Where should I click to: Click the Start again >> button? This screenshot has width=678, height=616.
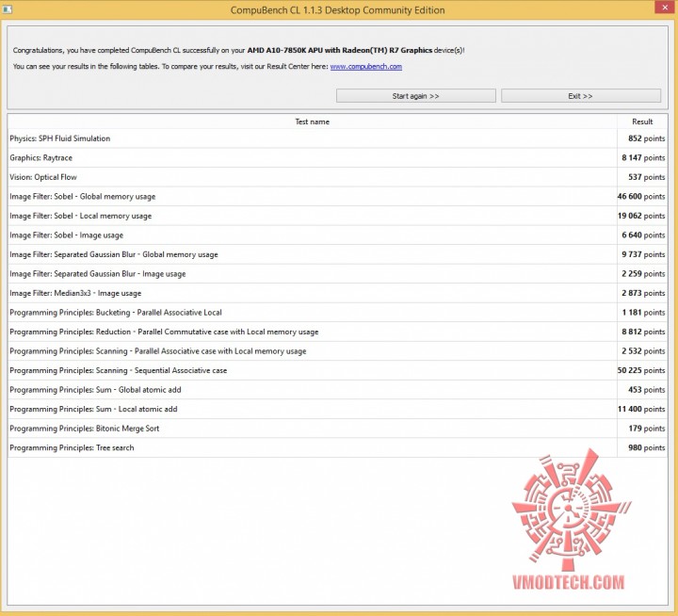tap(415, 96)
